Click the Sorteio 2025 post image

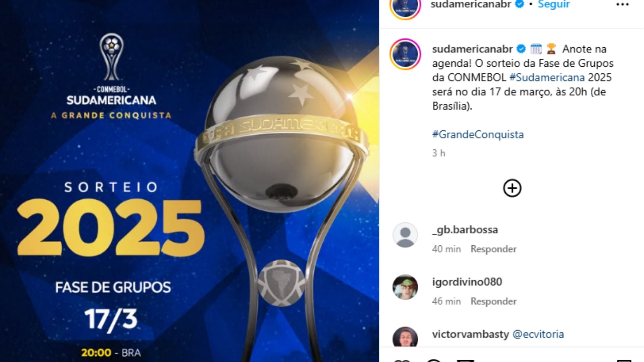point(190,181)
